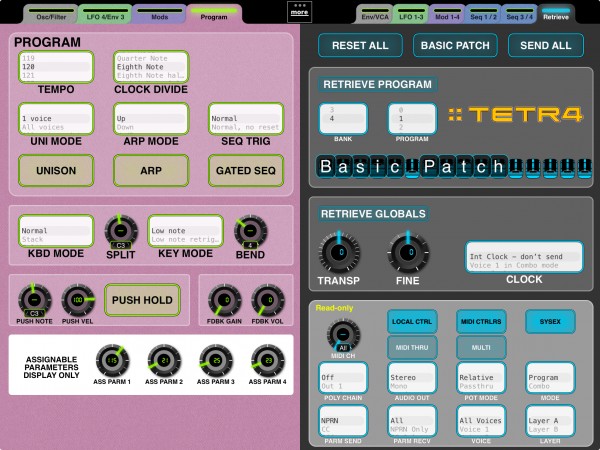Open the AUDIO OUT picker

tap(412, 378)
